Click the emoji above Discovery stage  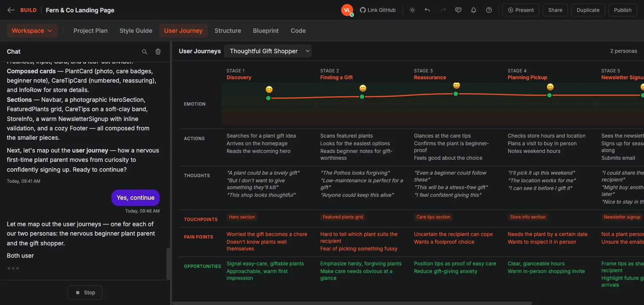coord(269,89)
